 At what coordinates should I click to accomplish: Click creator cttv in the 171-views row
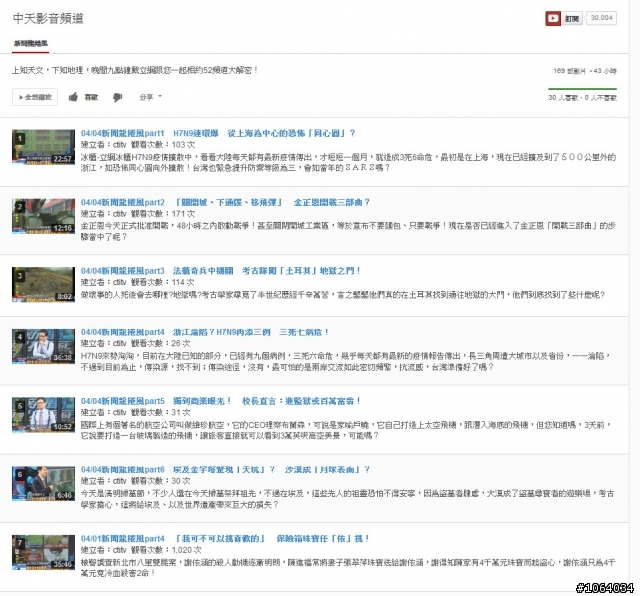point(120,213)
